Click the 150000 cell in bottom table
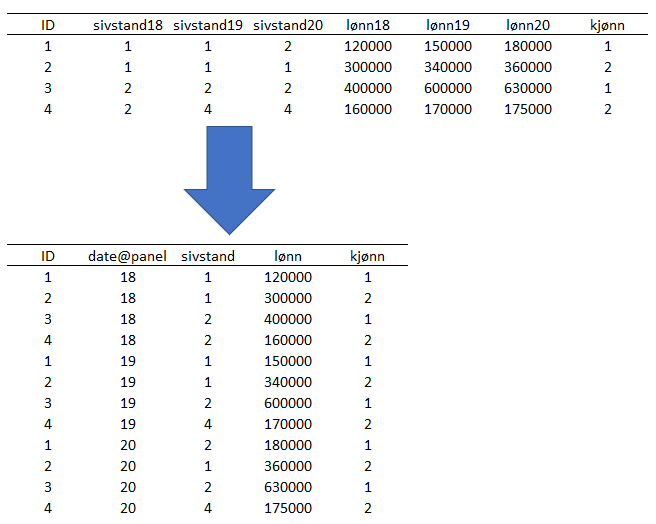The width and height of the screenshot is (656, 524). coord(287,361)
